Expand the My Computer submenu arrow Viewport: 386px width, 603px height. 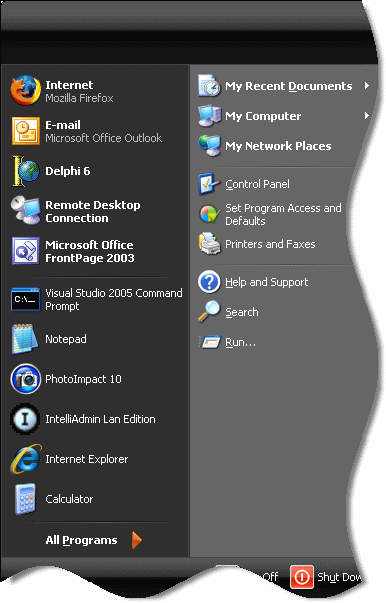click(367, 115)
